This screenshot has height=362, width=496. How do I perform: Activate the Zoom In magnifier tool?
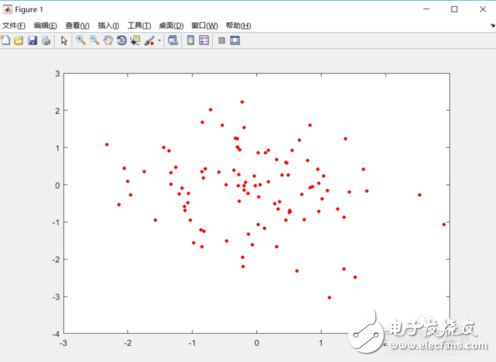81,40
